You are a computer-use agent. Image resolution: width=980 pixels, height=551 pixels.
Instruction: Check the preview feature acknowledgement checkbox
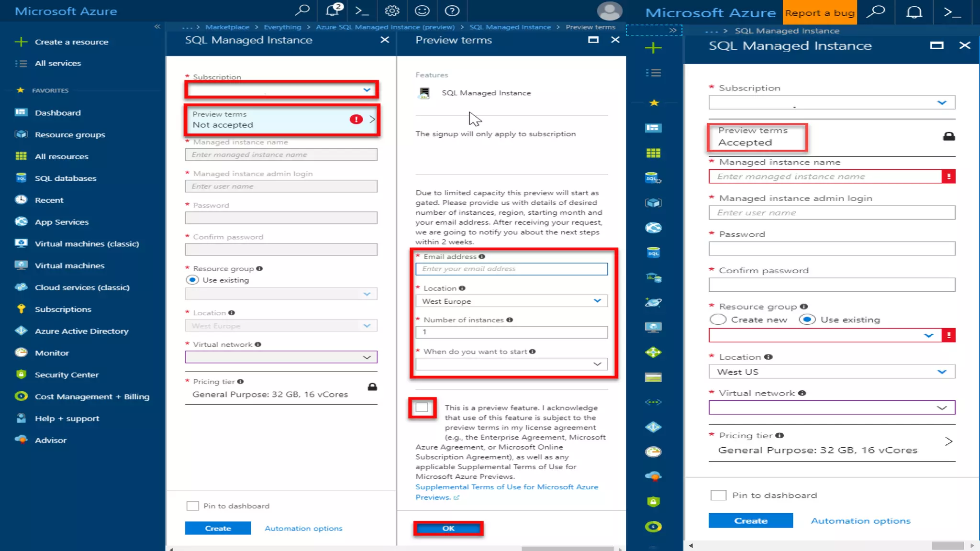point(422,408)
